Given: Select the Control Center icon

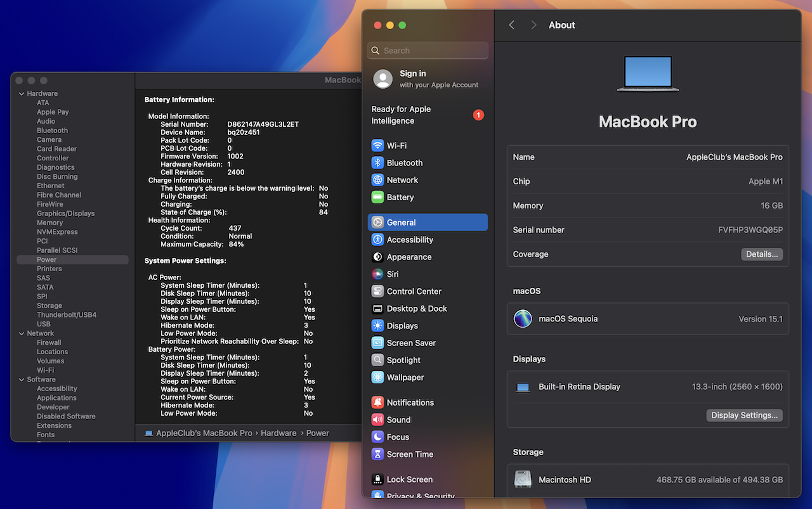Looking at the screenshot, I should pos(377,292).
